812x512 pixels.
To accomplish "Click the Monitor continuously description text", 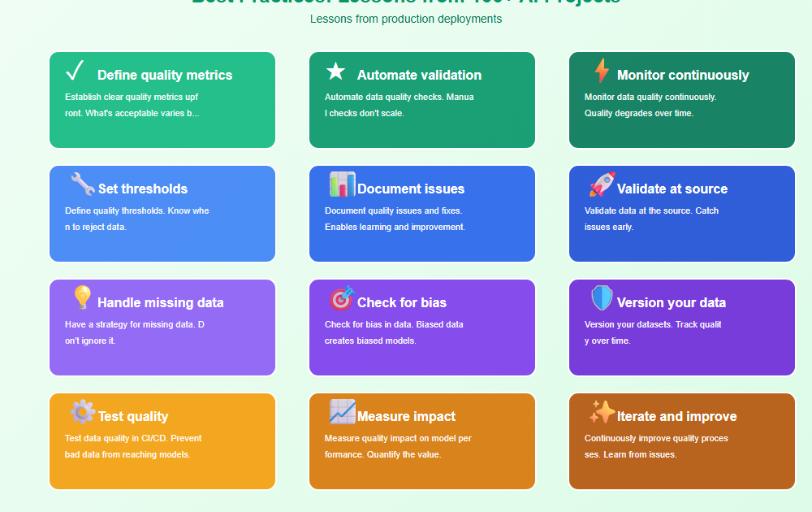I will tap(650, 105).
